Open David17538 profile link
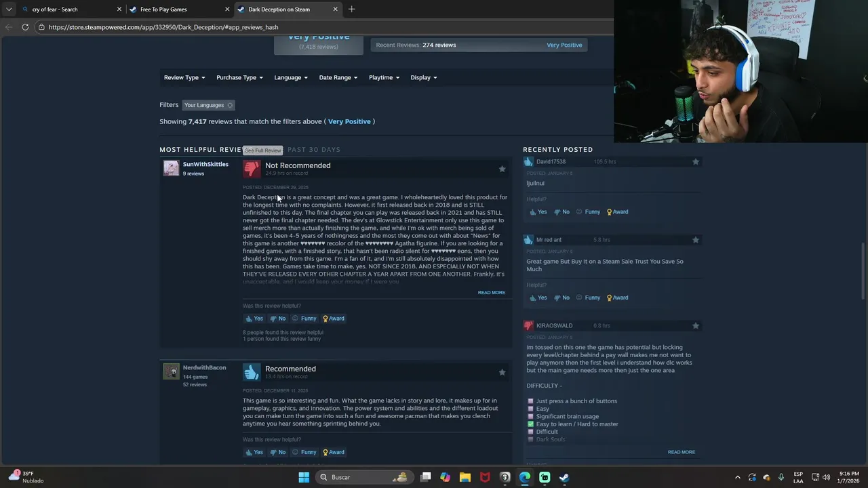 (x=551, y=161)
